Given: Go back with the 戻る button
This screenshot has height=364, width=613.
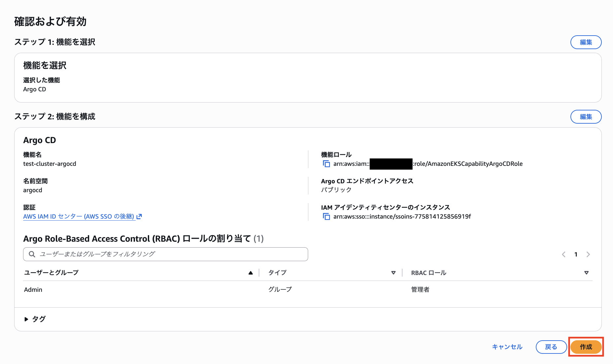Looking at the screenshot, I should point(551,347).
